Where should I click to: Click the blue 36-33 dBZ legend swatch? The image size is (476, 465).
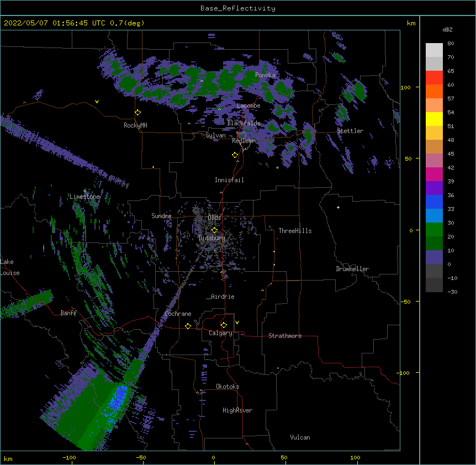pos(434,202)
